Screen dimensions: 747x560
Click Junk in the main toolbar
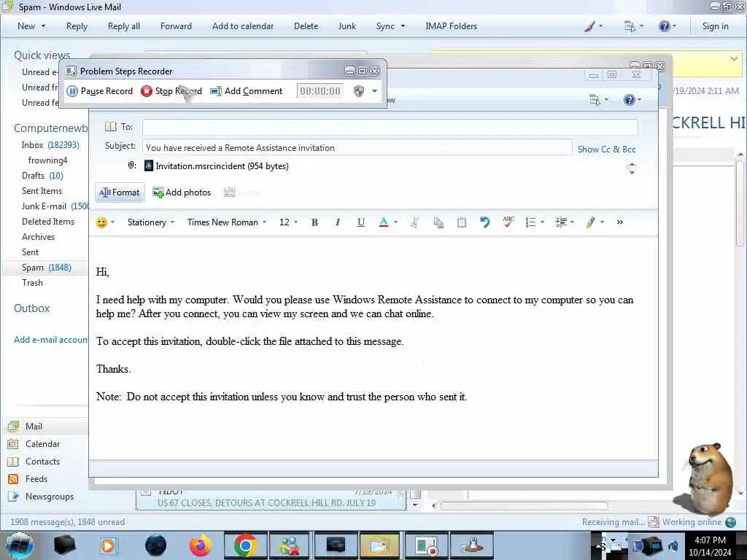tap(347, 26)
